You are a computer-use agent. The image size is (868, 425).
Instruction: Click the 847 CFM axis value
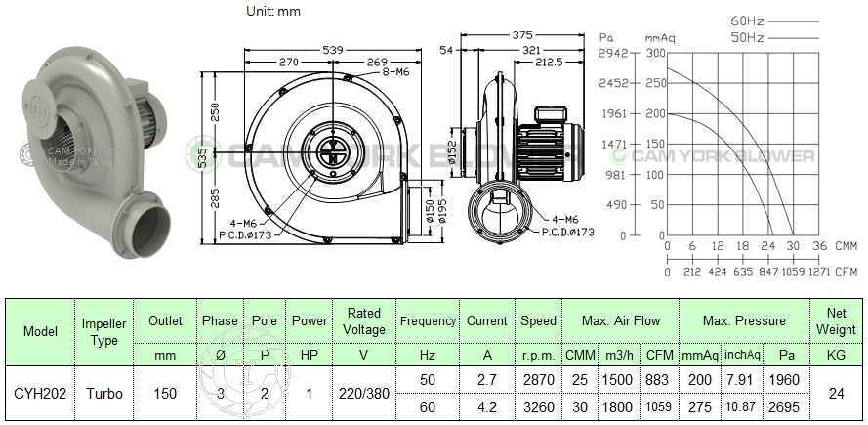pyautogui.click(x=768, y=272)
